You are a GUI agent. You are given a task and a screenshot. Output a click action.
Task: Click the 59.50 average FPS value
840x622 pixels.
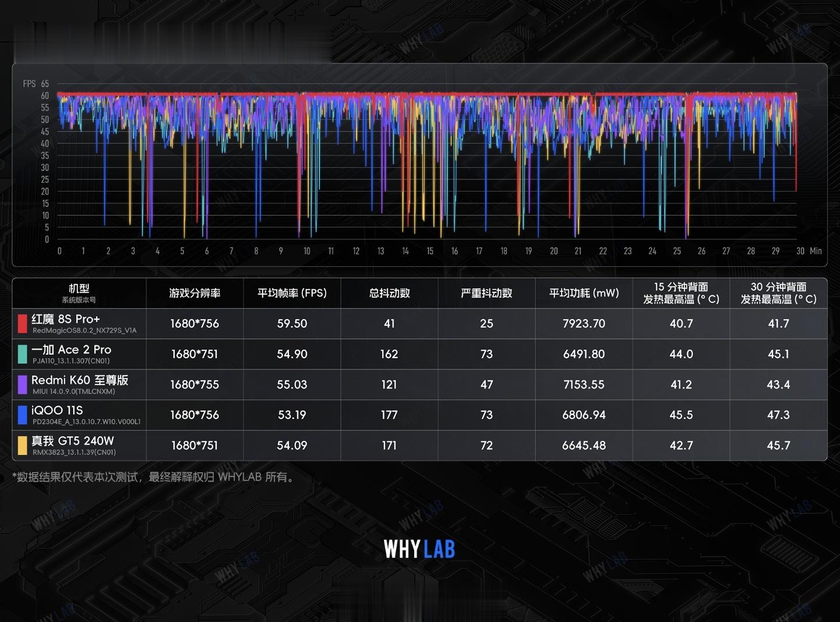(292, 324)
